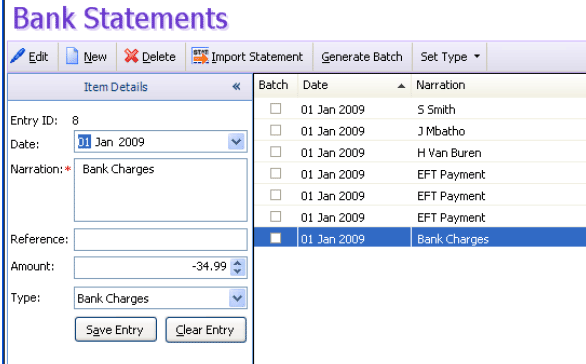Tick the Batch checkbox for J Mbatho
The height and width of the screenshot is (364, 586).
[276, 130]
